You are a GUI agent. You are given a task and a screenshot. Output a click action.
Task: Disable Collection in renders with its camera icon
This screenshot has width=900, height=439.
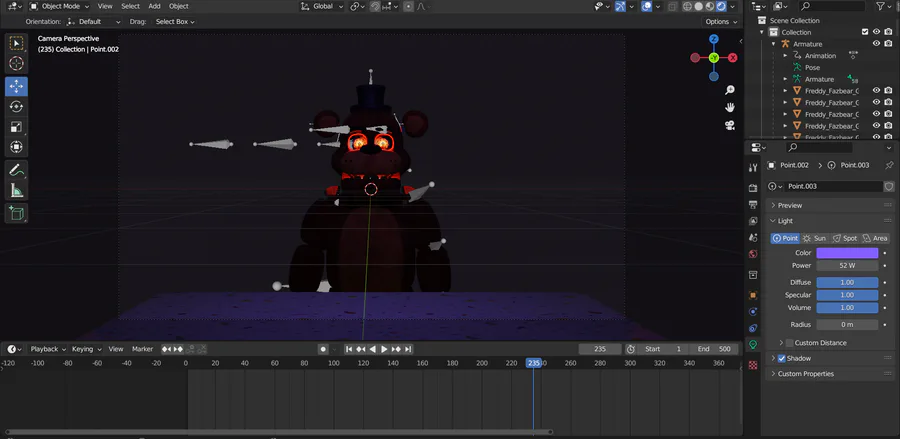(889, 32)
